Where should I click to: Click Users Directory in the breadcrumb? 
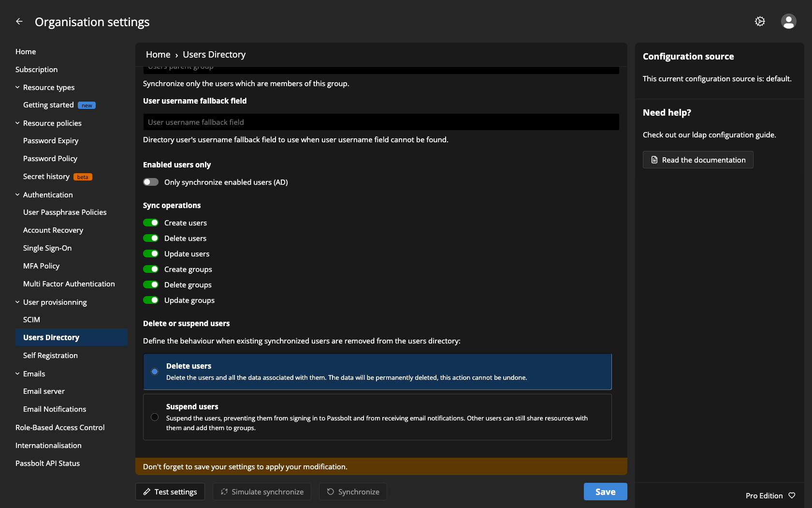coord(214,54)
